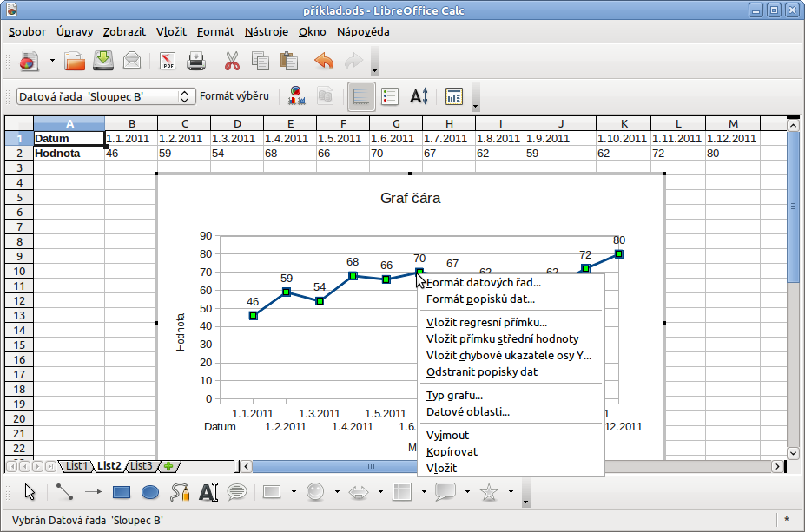This screenshot has width=805, height=532.
Task: Click the Save document icon
Action: [x=103, y=61]
